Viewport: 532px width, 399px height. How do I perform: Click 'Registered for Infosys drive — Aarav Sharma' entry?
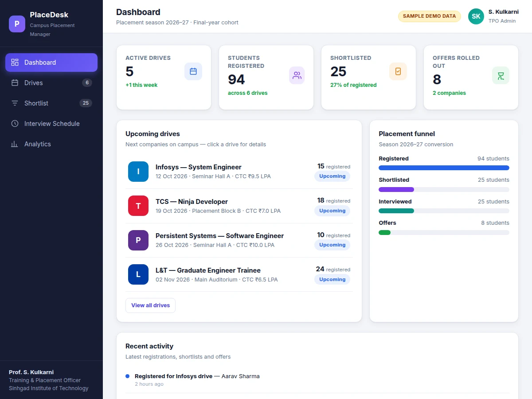tap(197, 376)
